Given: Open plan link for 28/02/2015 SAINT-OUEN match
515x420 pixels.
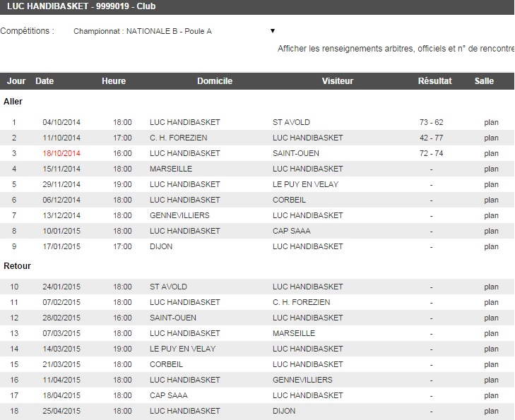Looking at the screenshot, I should click(491, 318).
